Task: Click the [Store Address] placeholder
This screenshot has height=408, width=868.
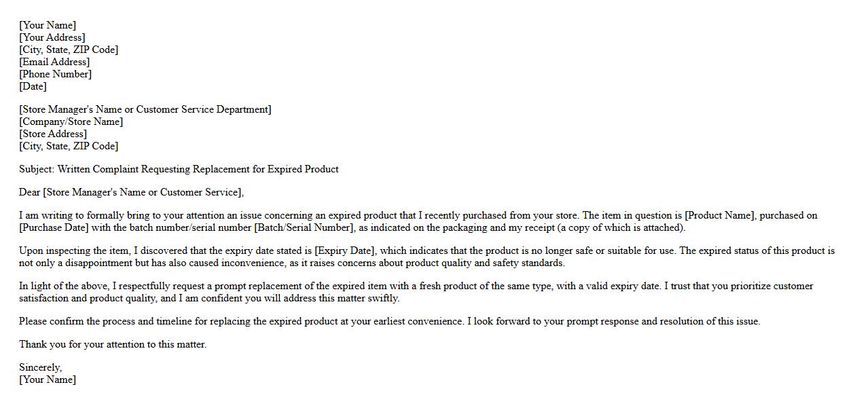Action: [x=53, y=134]
